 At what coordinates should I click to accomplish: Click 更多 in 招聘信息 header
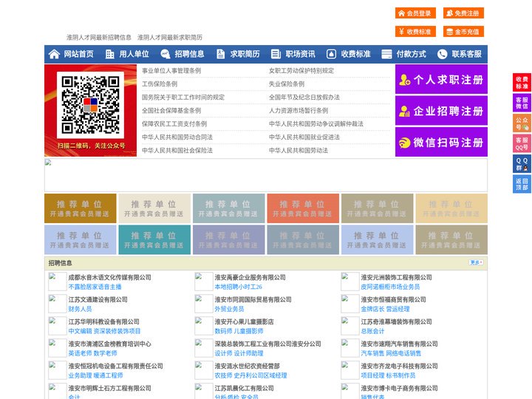click(x=476, y=262)
